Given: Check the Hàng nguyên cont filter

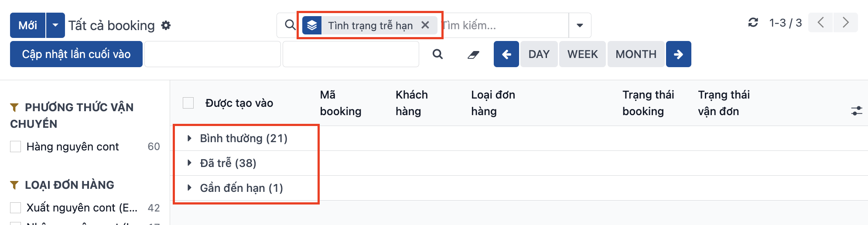Looking at the screenshot, I should (16, 147).
